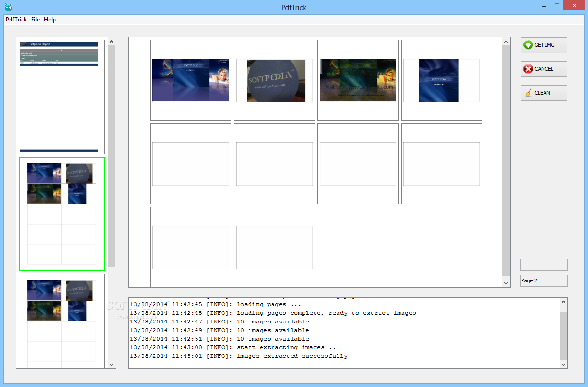Screen dimensions: 588x387
Task: Open the Help menu
Action: (x=50, y=20)
